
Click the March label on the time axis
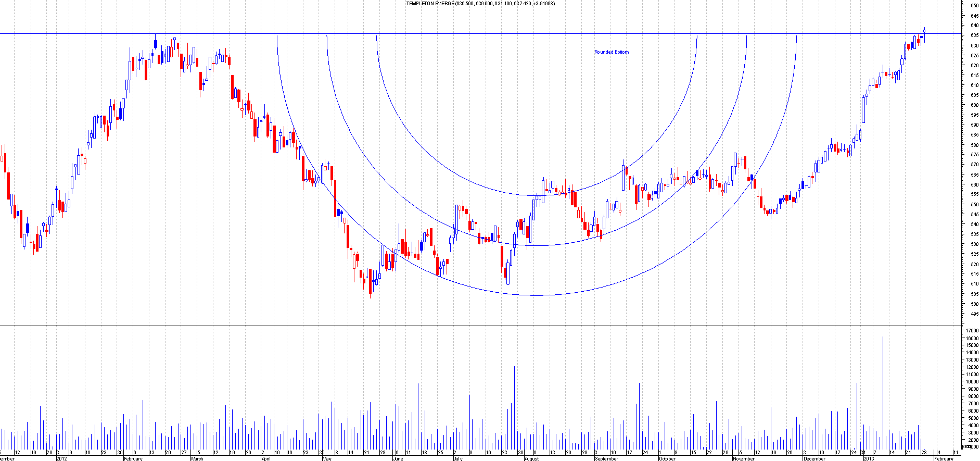click(197, 459)
